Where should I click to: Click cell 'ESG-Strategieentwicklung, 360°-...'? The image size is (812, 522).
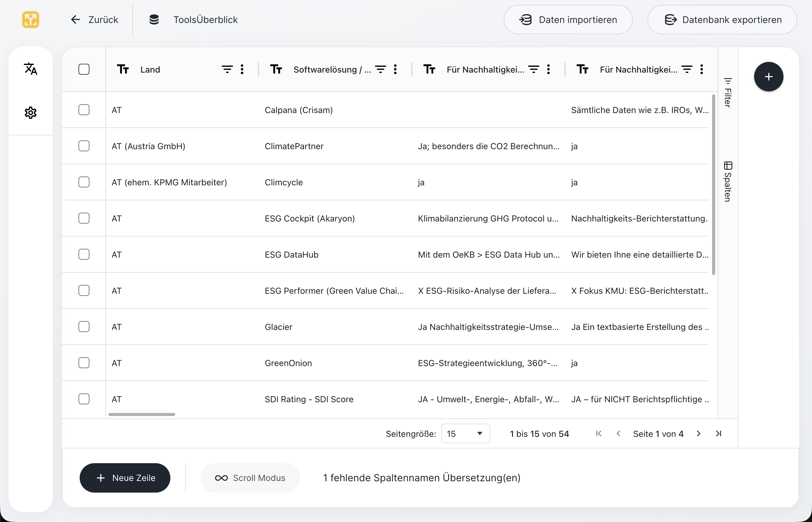[x=488, y=363]
